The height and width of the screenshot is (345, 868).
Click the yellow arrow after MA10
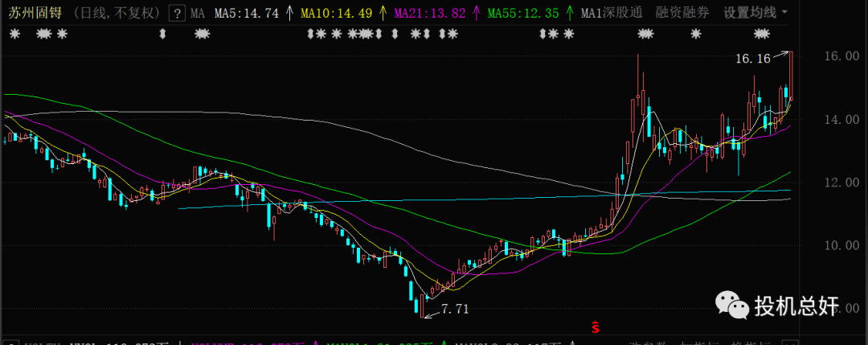382,13
